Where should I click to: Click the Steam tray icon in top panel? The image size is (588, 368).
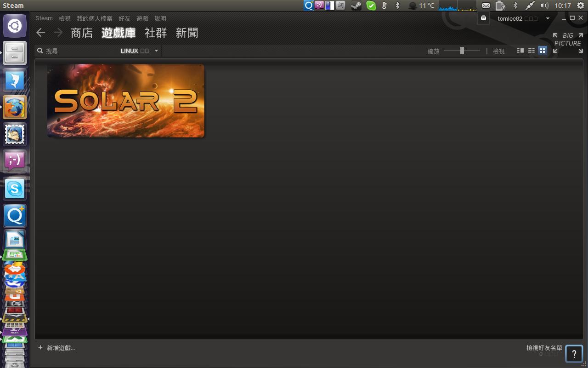tap(356, 6)
